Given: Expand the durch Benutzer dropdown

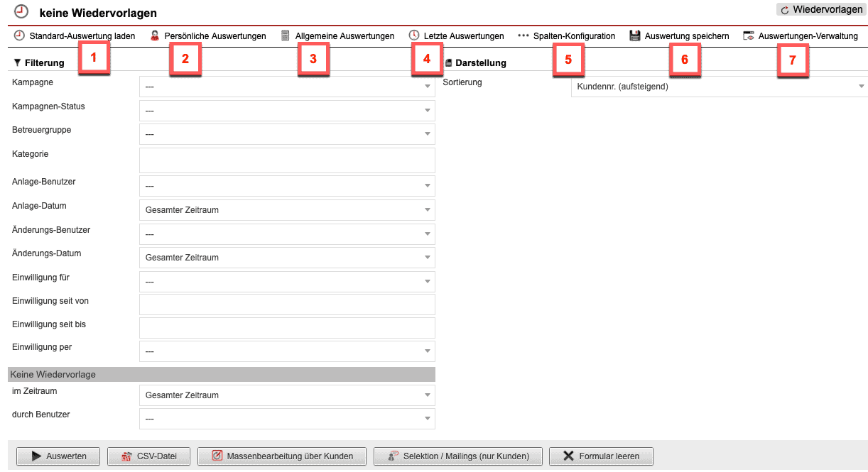Looking at the screenshot, I should pyautogui.click(x=287, y=419).
